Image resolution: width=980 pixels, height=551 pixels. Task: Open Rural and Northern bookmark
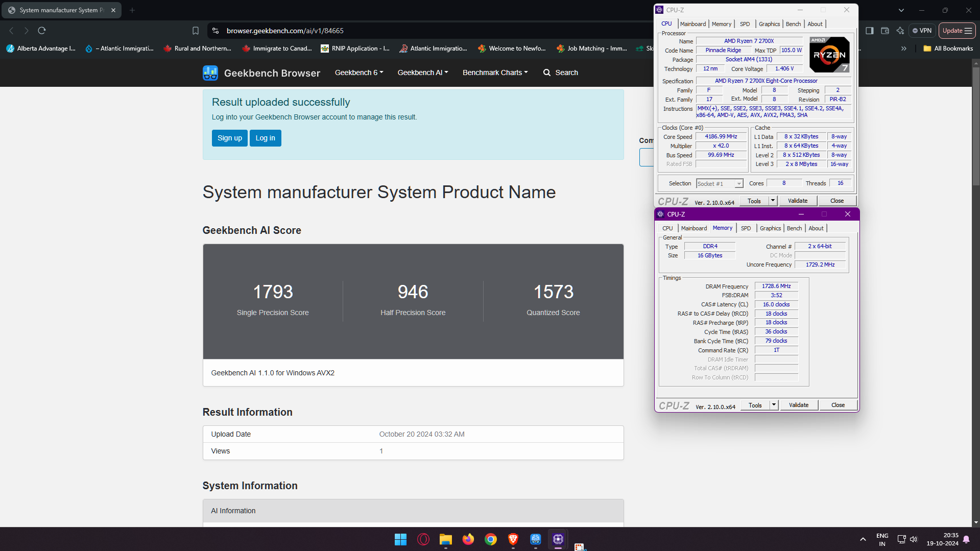point(197,49)
